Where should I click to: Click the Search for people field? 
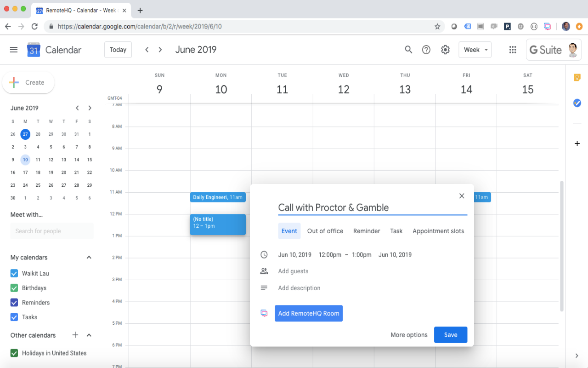pos(52,231)
